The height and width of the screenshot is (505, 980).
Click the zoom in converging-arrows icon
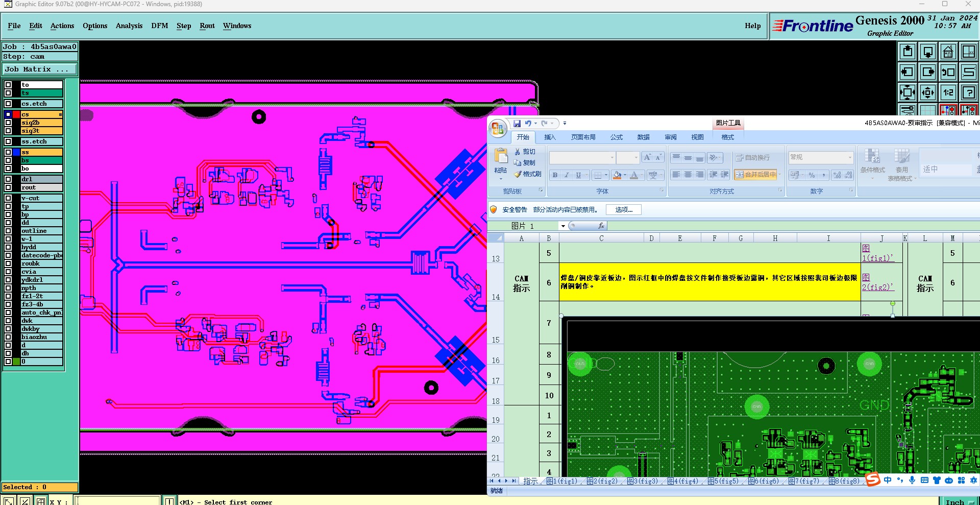908,92
